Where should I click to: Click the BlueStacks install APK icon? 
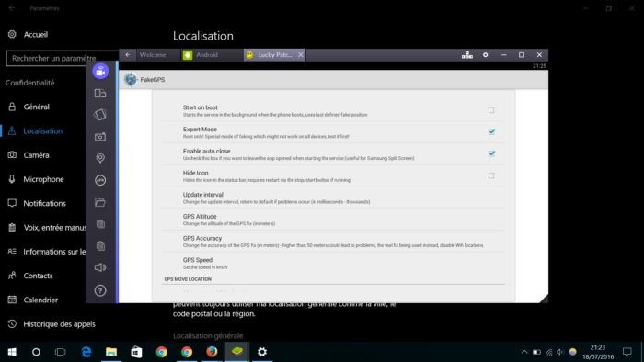[x=100, y=180]
